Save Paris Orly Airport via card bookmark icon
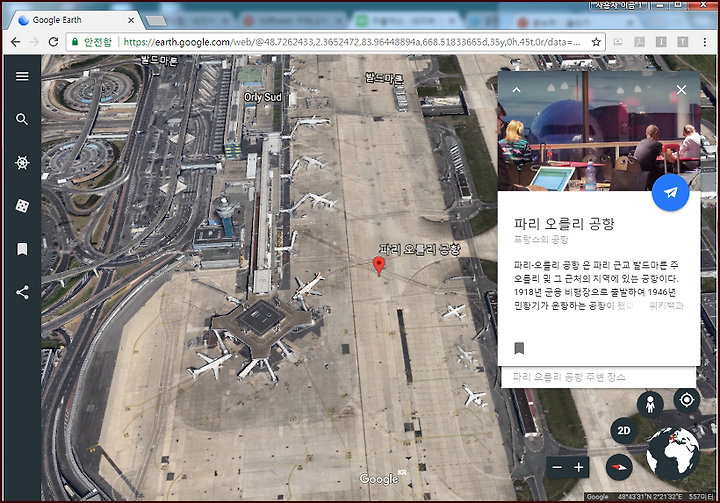 coord(519,348)
